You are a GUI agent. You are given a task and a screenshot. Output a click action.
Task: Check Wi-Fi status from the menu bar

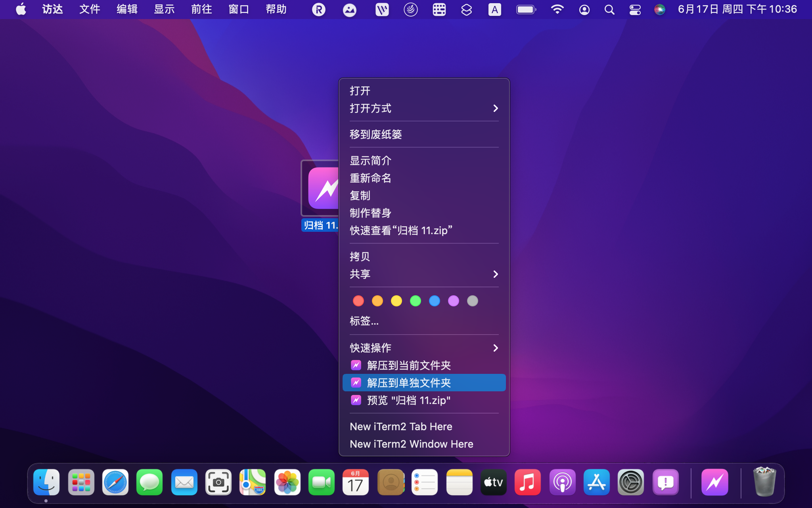pos(557,9)
